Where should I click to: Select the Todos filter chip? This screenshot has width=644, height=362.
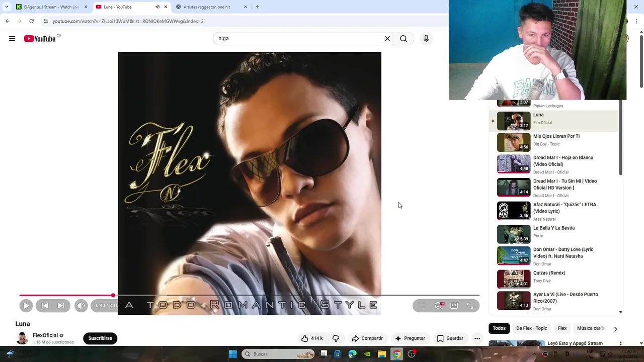coord(499,328)
